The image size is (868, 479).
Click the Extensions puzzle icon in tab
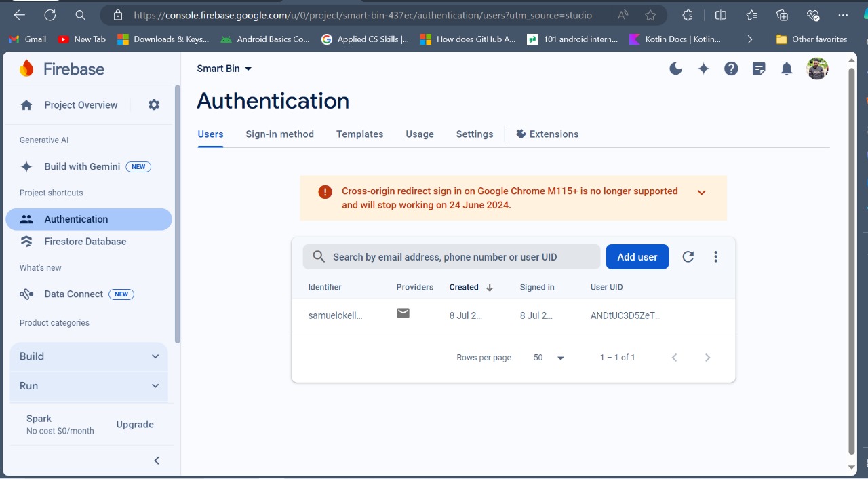(x=521, y=134)
